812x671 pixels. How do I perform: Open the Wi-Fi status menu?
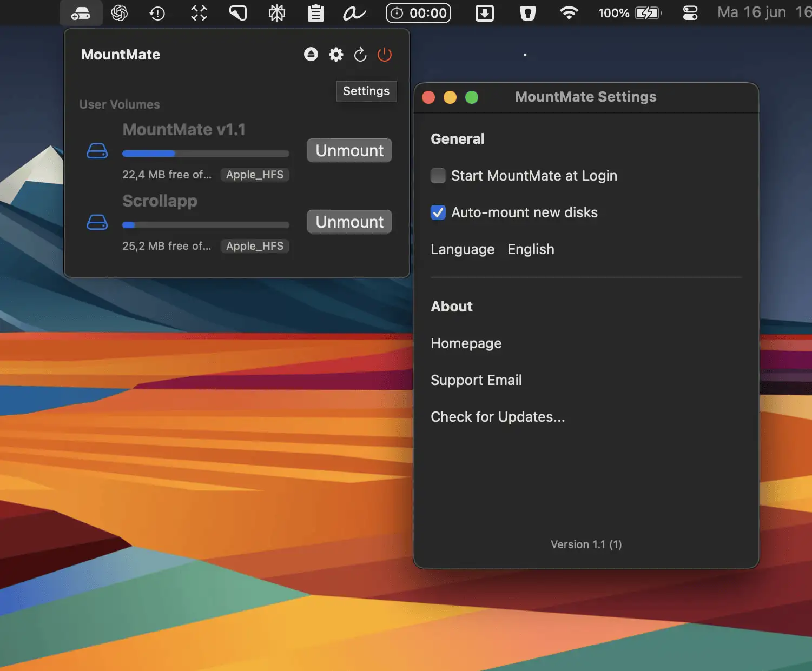569,13
